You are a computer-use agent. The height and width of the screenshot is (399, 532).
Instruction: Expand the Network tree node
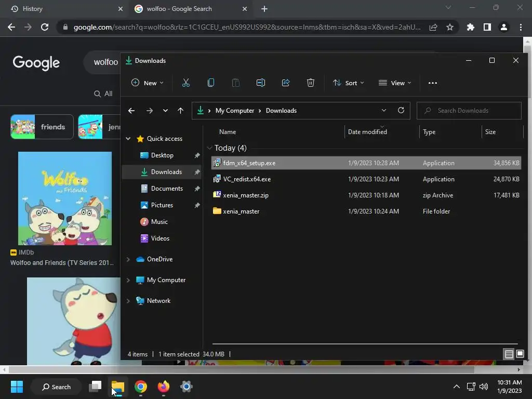128,301
